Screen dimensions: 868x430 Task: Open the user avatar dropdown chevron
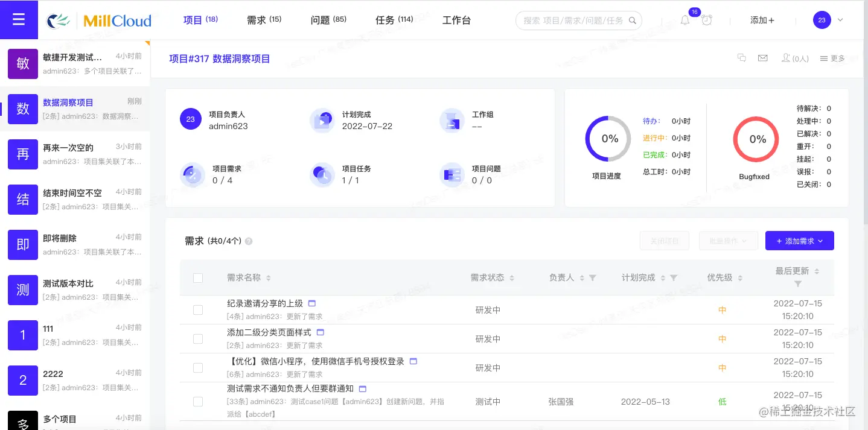click(x=839, y=20)
